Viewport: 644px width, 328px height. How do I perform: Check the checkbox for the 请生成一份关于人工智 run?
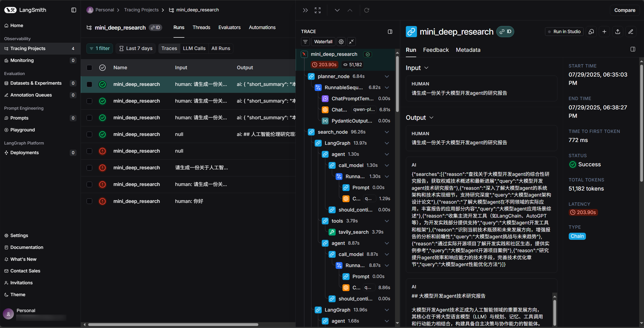(x=89, y=168)
